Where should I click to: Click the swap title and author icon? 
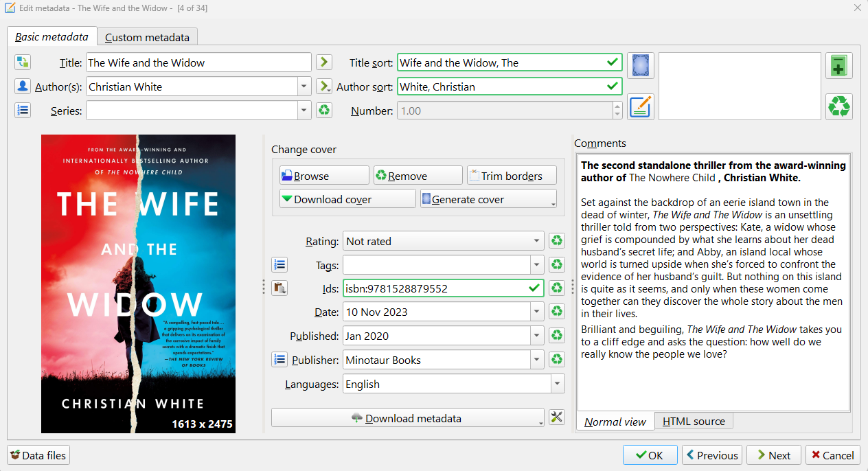(23, 62)
